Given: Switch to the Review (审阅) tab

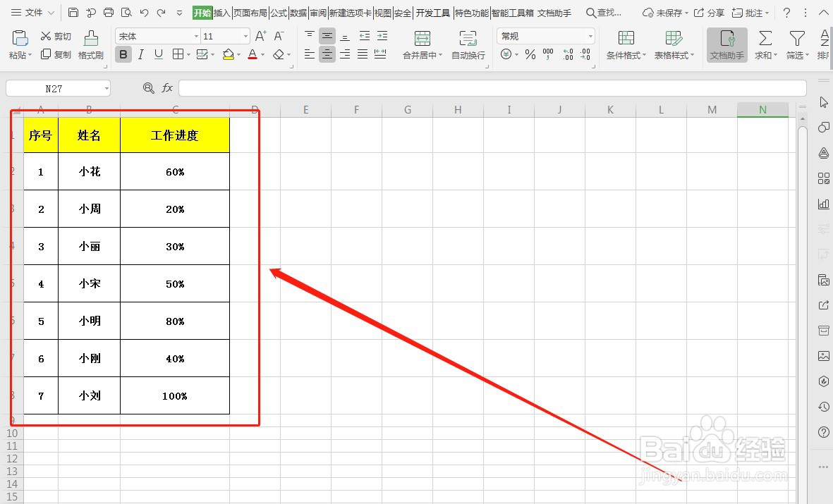Looking at the screenshot, I should pos(317,13).
